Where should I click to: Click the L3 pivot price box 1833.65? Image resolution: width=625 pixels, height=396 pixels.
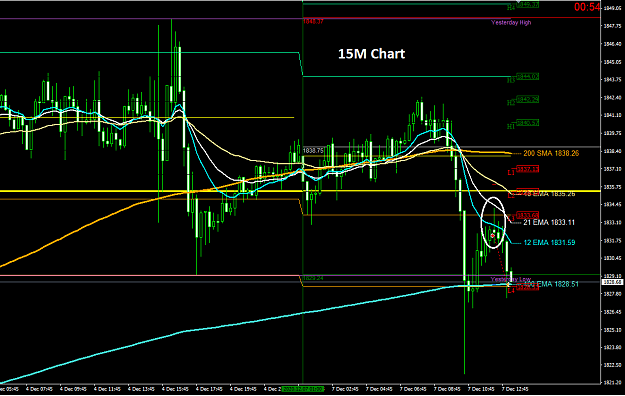pyautogui.click(x=528, y=216)
